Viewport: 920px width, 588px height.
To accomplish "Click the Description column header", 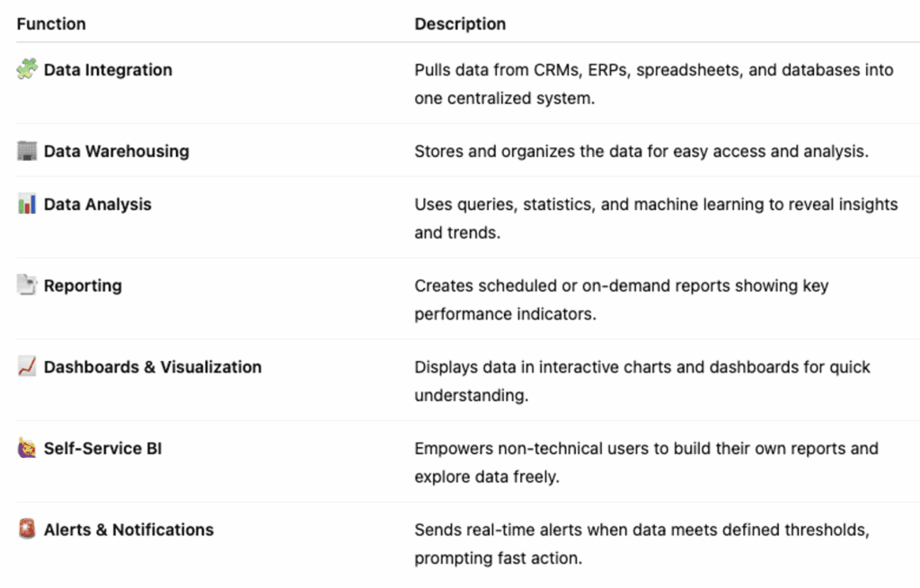I will coord(460,24).
